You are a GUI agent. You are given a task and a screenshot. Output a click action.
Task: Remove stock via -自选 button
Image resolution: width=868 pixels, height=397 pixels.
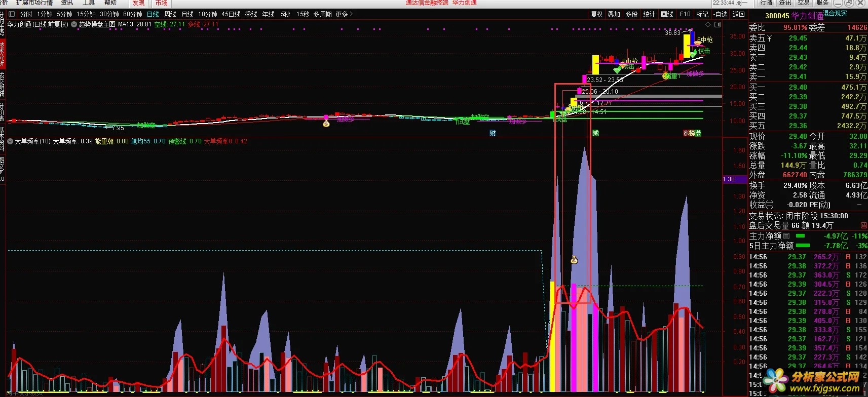click(x=721, y=14)
